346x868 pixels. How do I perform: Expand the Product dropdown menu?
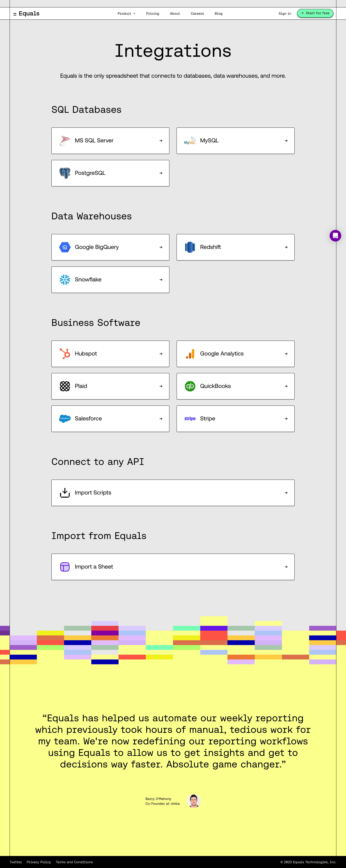point(126,13)
